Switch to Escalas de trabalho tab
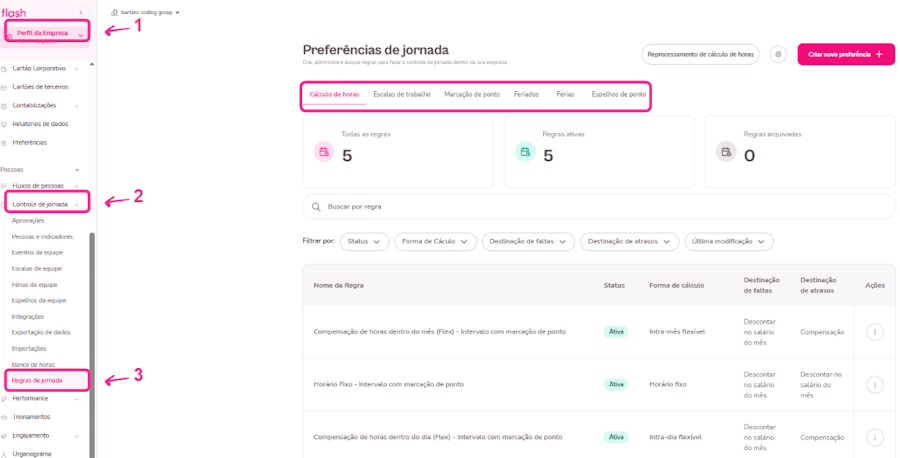 [x=402, y=94]
